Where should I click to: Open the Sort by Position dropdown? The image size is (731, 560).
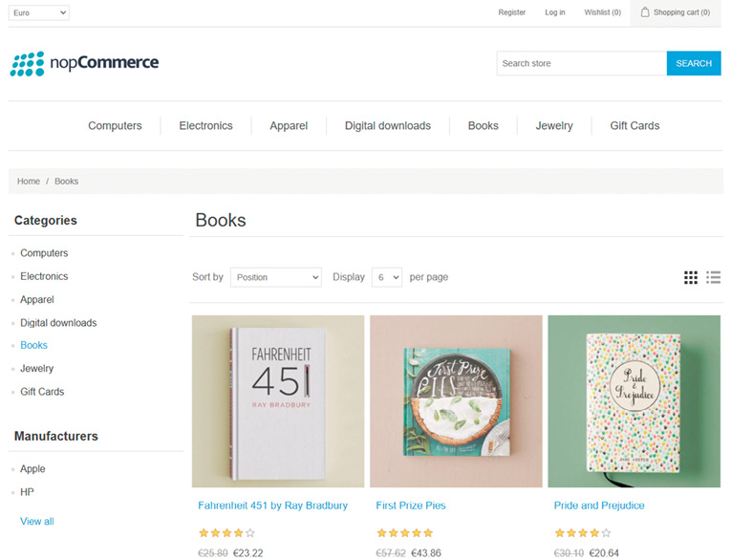[276, 277]
